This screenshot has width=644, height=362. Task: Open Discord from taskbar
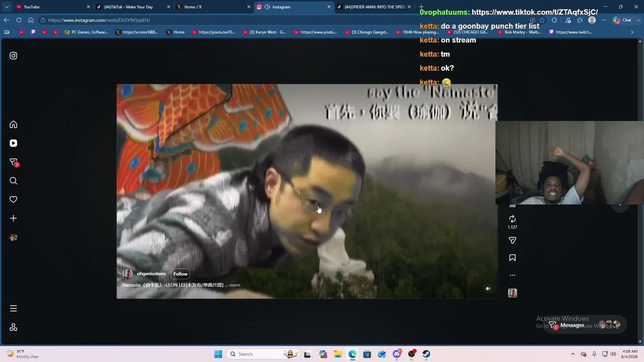point(397,354)
